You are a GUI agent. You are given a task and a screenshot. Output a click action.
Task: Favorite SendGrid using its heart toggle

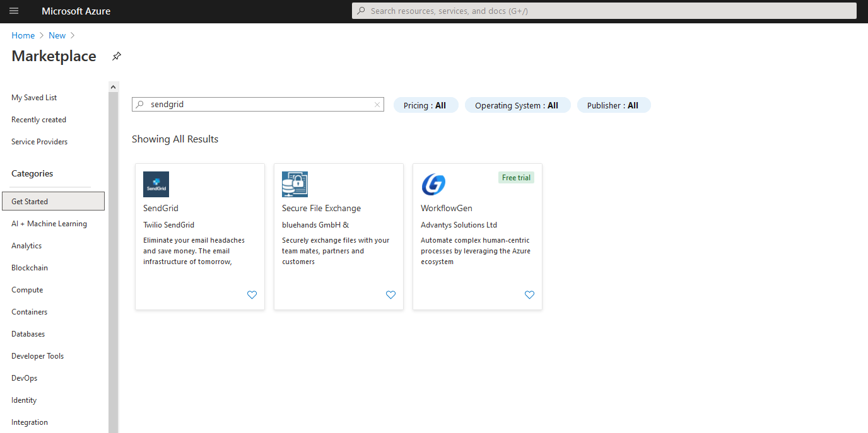pyautogui.click(x=252, y=294)
